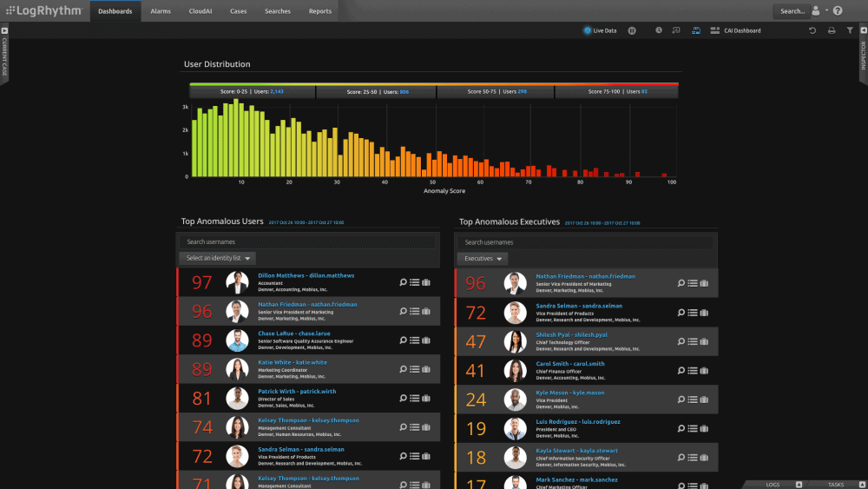Switch to the Alarms tab
Image resolution: width=868 pixels, height=489 pixels.
[x=161, y=11]
